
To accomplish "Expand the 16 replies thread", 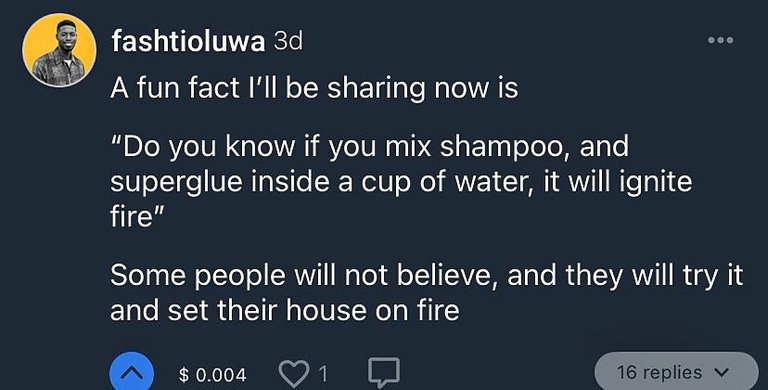I will click(676, 372).
